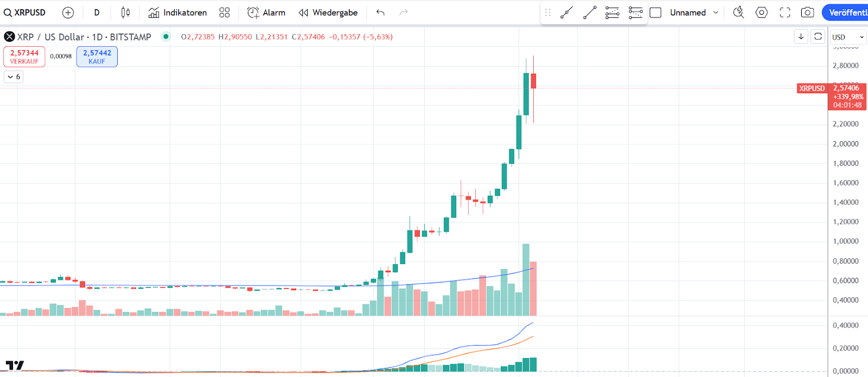
Task: Open the chart layout selector square
Action: point(655,12)
